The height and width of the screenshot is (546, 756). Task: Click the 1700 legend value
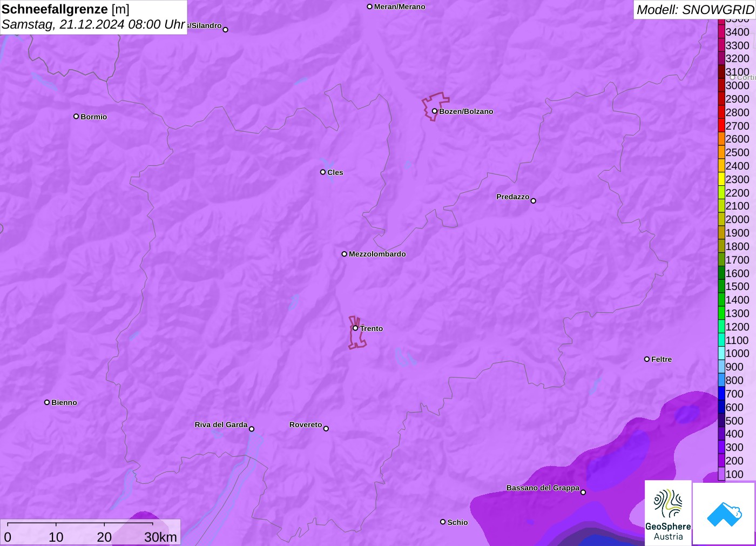pyautogui.click(x=738, y=260)
